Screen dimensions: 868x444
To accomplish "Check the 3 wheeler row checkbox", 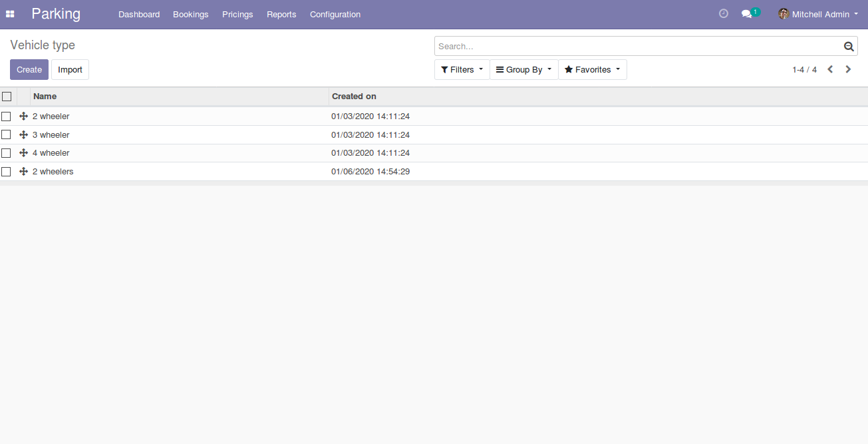I will click(x=6, y=135).
